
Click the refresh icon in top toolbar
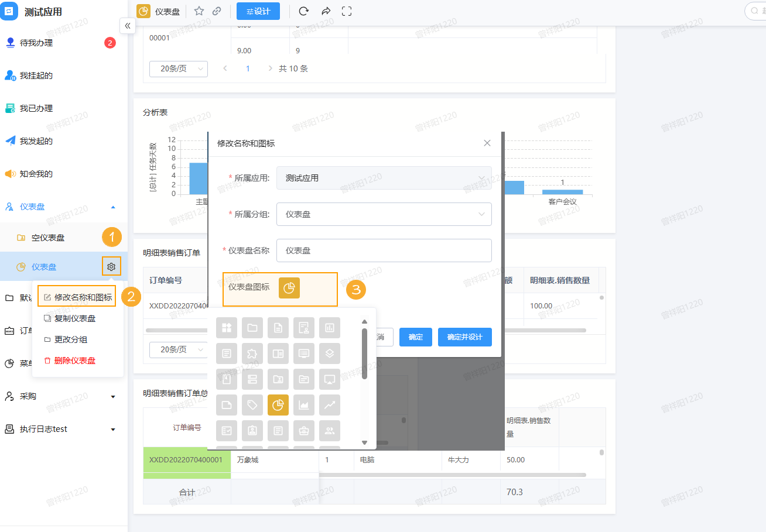point(303,11)
